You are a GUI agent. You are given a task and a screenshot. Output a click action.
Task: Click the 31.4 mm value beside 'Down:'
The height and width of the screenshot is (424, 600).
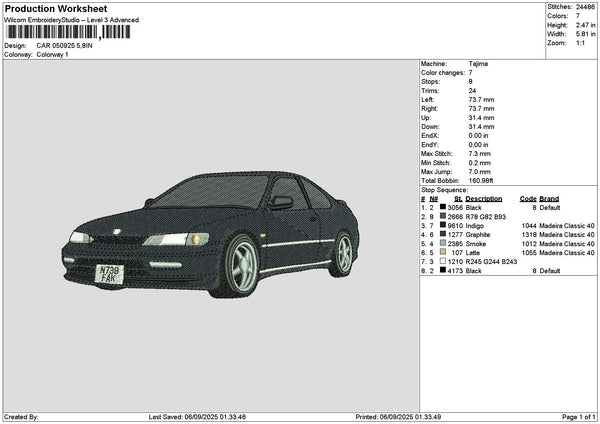pyautogui.click(x=481, y=127)
